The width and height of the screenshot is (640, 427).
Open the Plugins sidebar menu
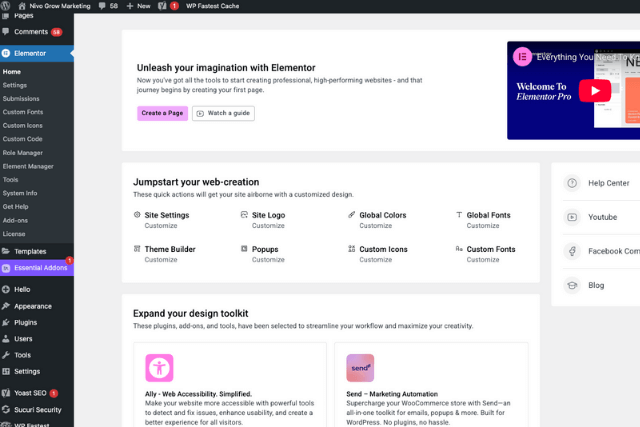point(25,323)
